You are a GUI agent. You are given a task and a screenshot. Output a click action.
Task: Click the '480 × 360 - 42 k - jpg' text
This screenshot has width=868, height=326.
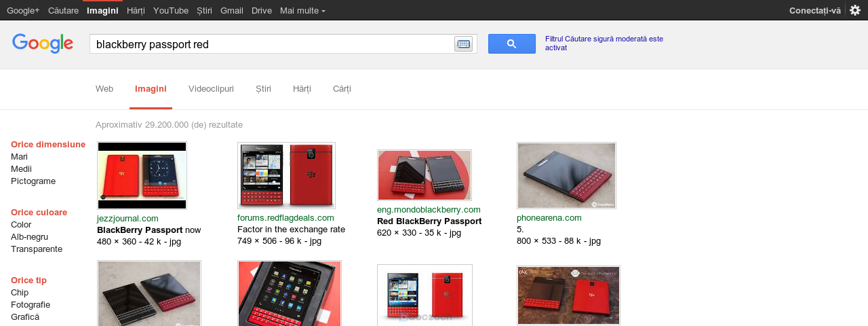coord(139,241)
